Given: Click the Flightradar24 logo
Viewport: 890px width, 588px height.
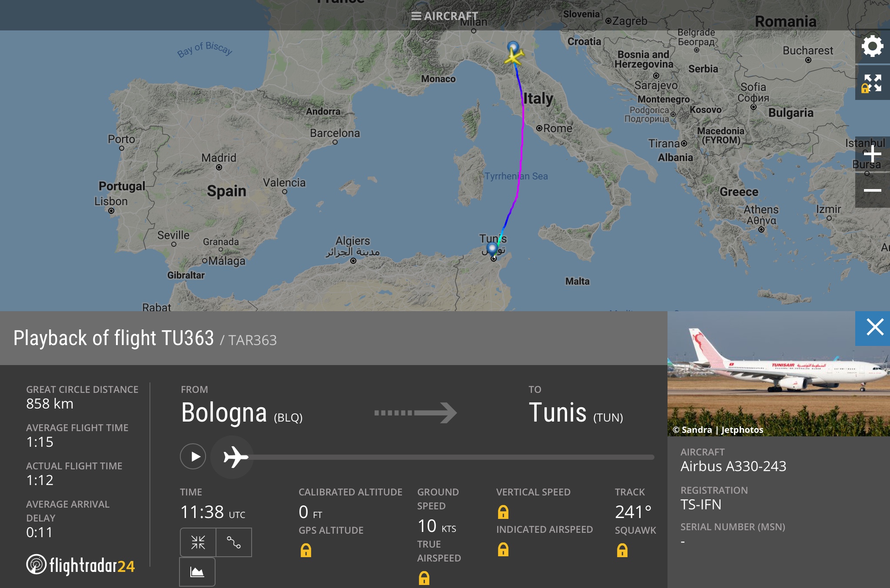Looking at the screenshot, I should (81, 565).
